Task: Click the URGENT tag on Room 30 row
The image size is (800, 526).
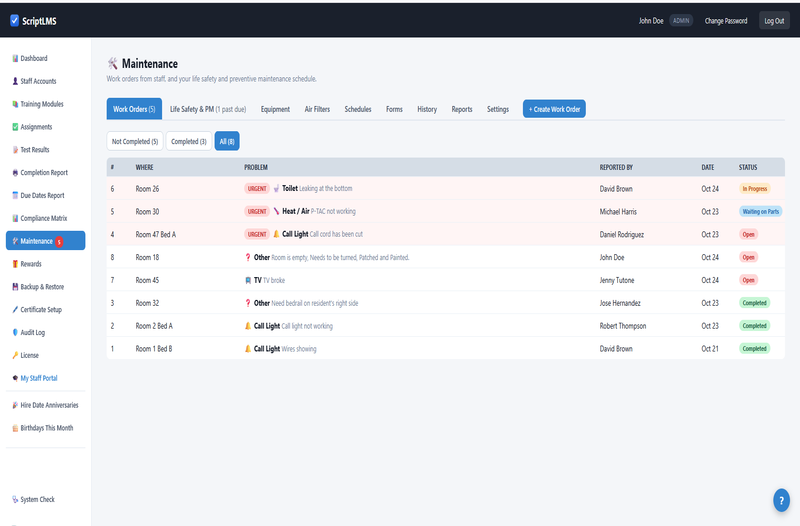Action: (257, 211)
